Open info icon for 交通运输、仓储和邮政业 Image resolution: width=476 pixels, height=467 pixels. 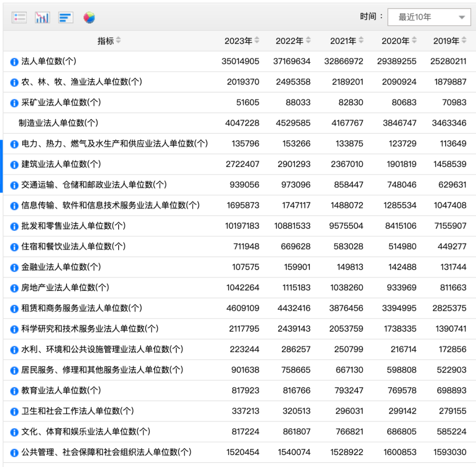click(x=14, y=185)
